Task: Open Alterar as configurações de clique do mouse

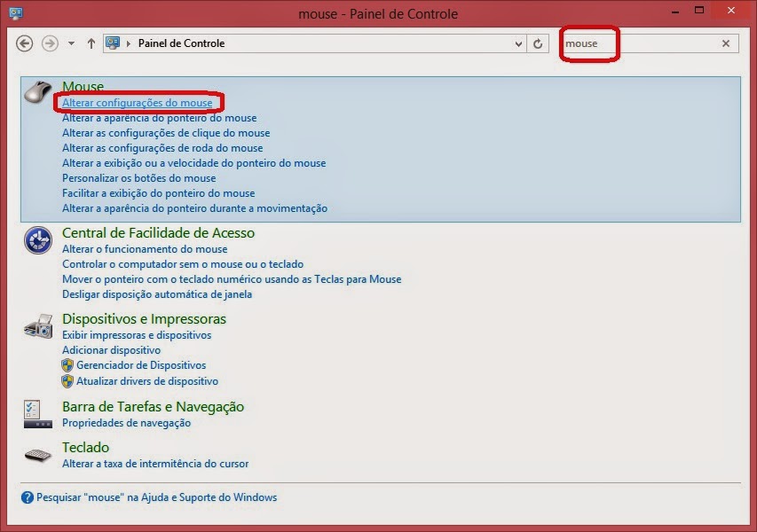Action: [166, 133]
